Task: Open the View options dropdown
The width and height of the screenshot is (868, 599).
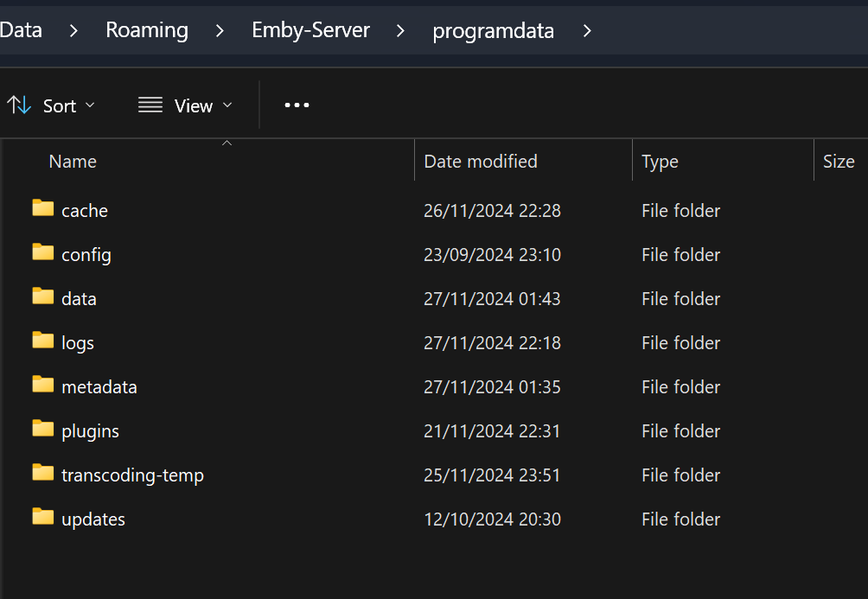Action: pos(186,105)
